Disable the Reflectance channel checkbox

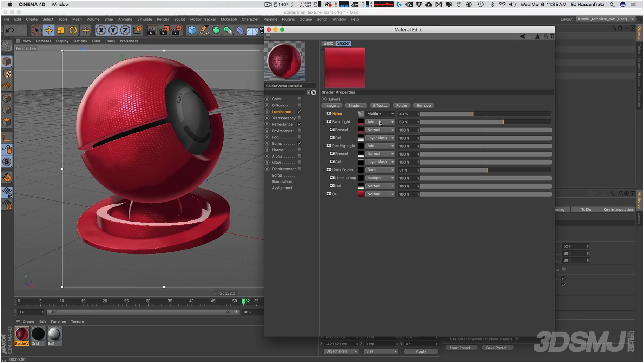(299, 124)
